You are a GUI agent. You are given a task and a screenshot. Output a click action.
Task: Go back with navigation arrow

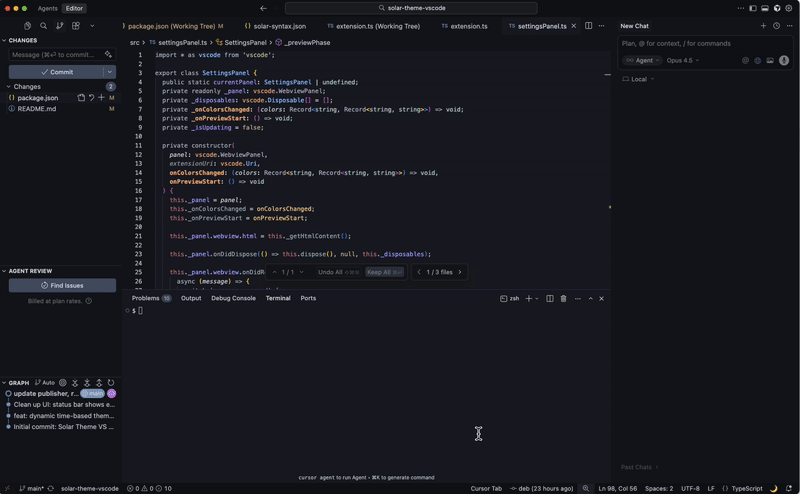coord(263,8)
